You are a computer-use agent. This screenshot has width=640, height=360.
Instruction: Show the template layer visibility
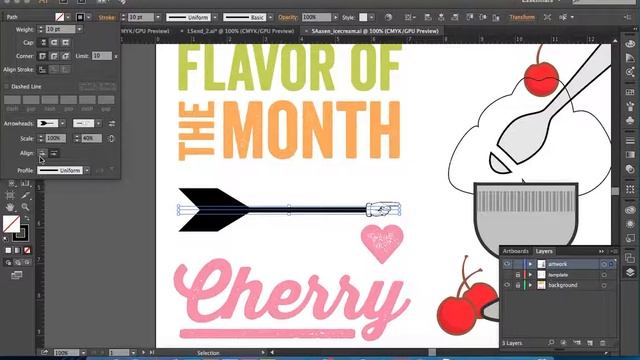point(507,275)
